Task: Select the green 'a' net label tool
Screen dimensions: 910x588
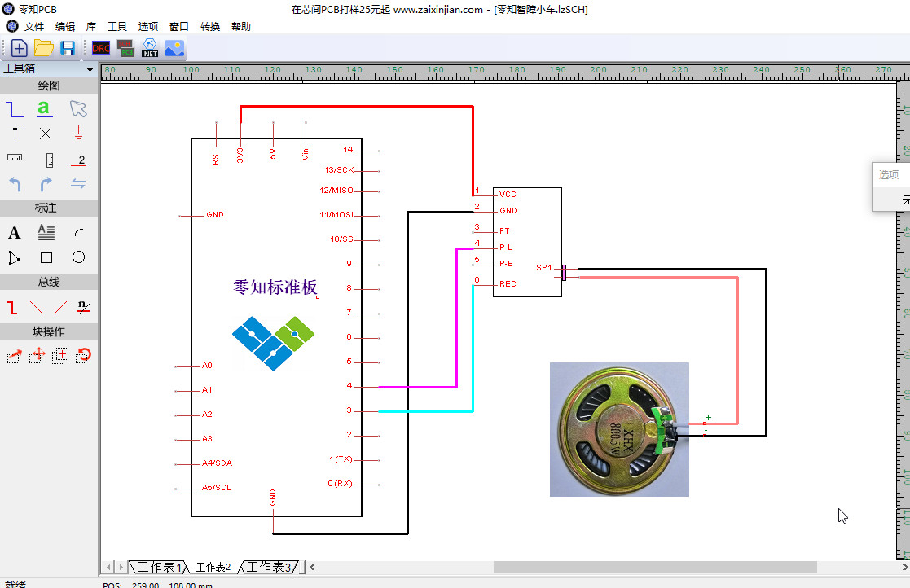Action: click(45, 108)
